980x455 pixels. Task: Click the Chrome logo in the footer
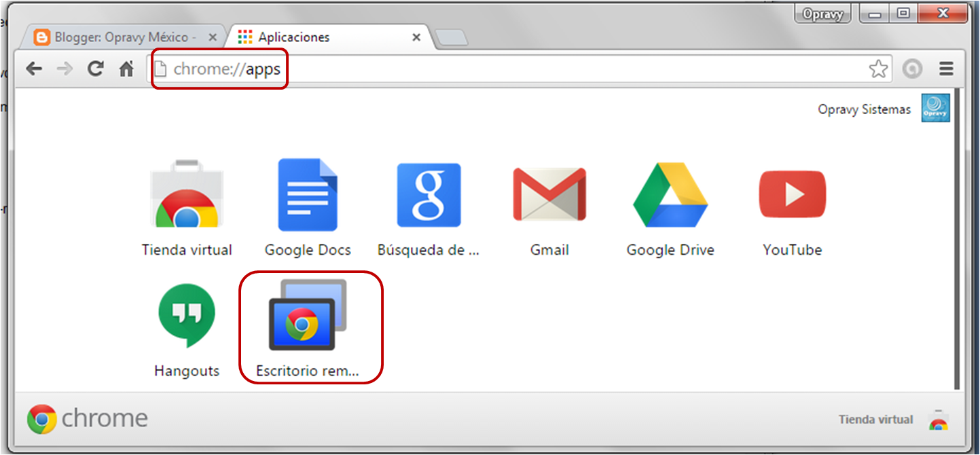pos(42,419)
